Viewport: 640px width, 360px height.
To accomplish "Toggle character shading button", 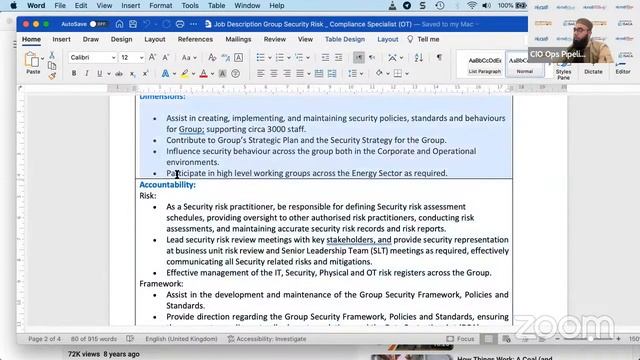I will (222, 74).
